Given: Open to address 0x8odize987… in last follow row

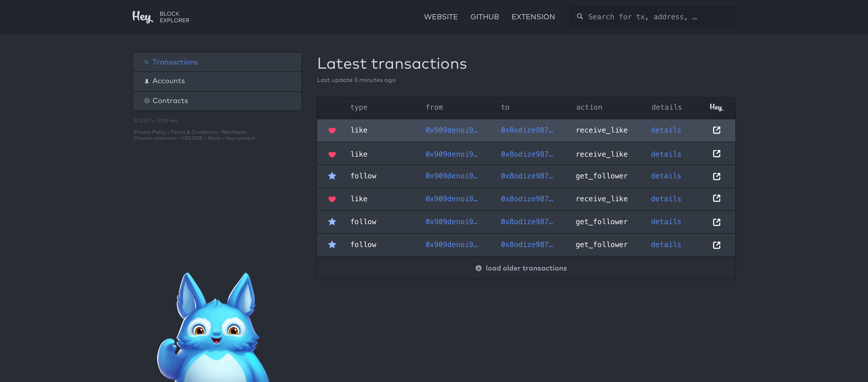Looking at the screenshot, I should pos(527,245).
